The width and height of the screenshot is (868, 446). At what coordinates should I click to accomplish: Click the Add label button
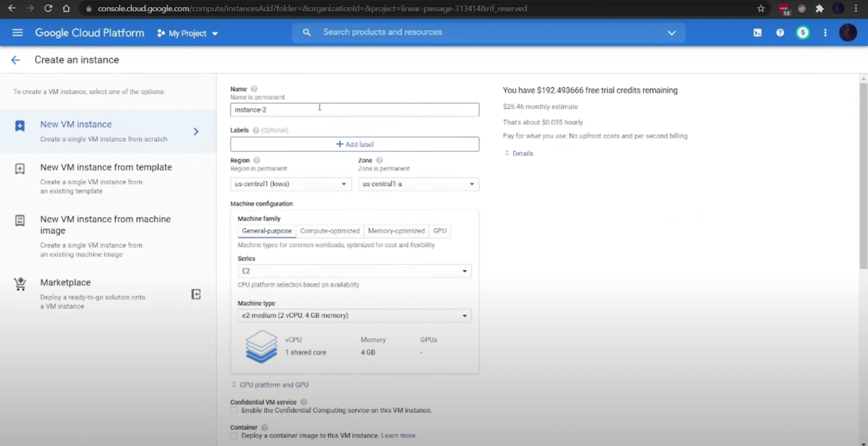[x=354, y=144]
